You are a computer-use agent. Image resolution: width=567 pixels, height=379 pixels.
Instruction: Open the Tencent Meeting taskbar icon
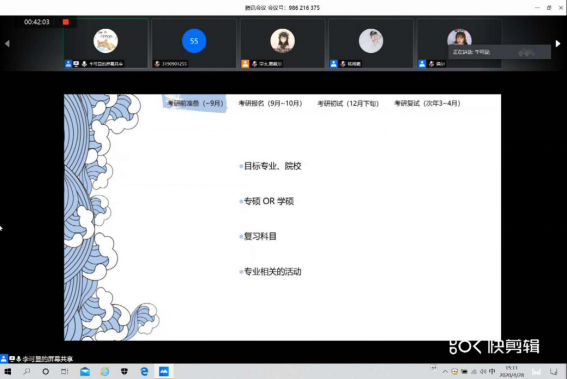[x=164, y=371]
